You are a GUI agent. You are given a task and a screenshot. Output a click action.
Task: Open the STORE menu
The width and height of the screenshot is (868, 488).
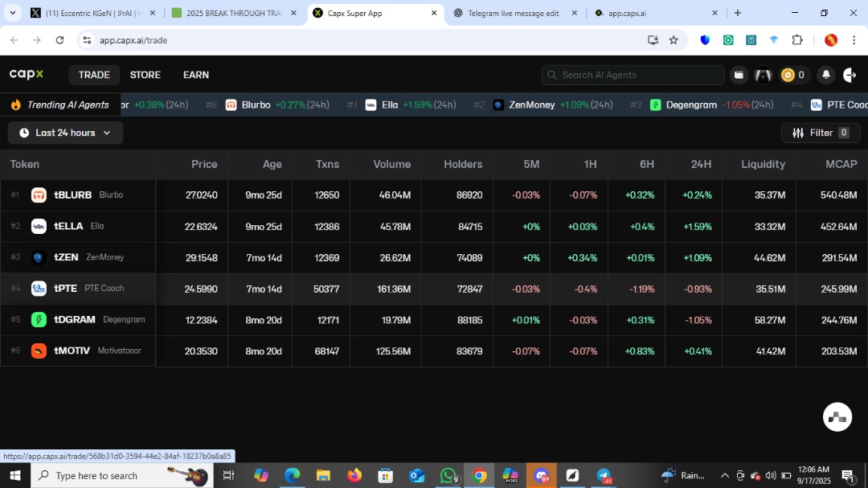pos(145,75)
